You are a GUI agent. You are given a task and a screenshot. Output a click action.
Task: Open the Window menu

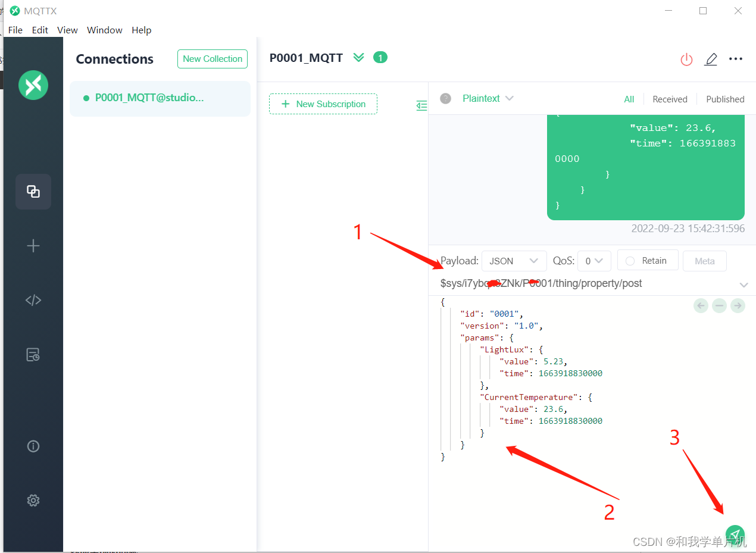pyautogui.click(x=105, y=30)
